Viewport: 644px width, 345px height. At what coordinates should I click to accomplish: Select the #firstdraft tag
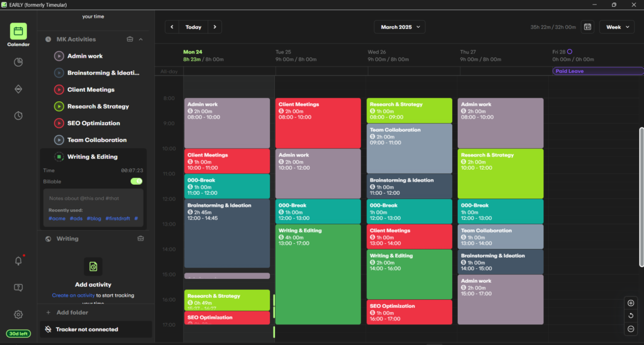118,219
